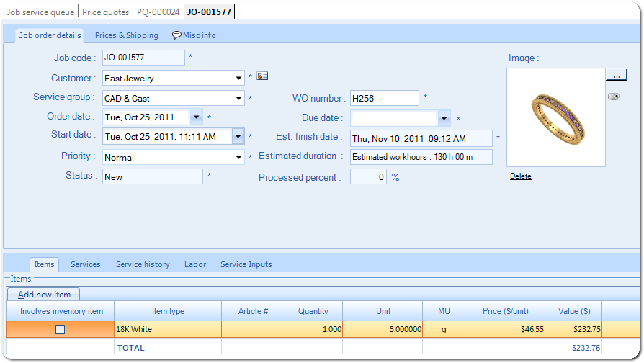This screenshot has width=644, height=363.
Task: Switch to the Prices & Shipping tab
Action: tap(126, 35)
